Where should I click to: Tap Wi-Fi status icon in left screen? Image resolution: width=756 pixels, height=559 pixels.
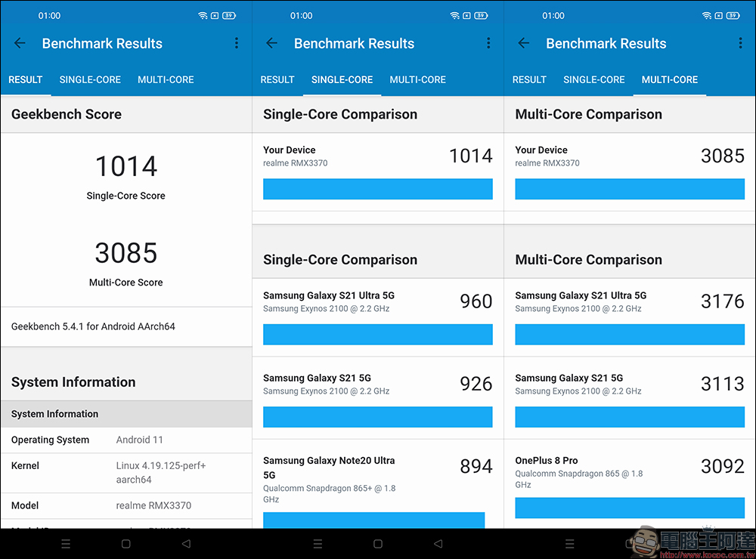(x=203, y=15)
